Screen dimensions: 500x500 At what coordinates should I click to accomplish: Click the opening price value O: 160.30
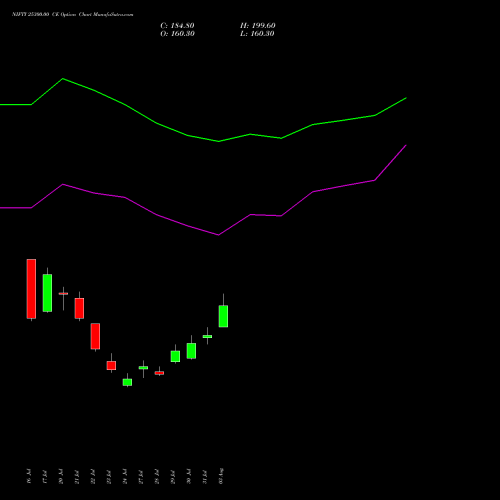(x=177, y=34)
